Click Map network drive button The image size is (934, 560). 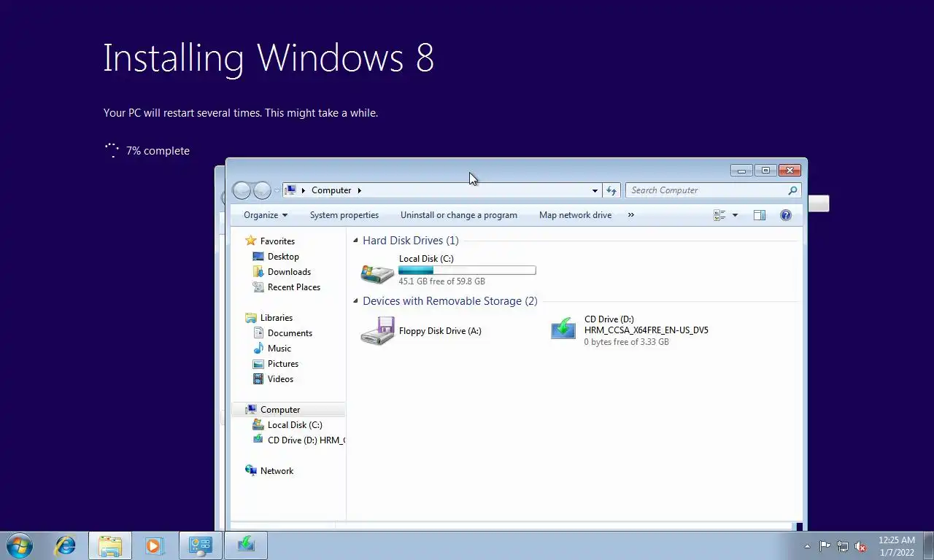click(x=575, y=215)
